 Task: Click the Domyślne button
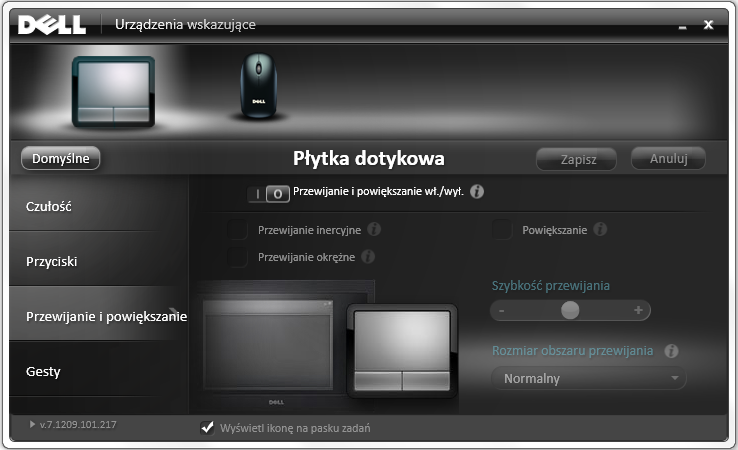click(x=61, y=158)
